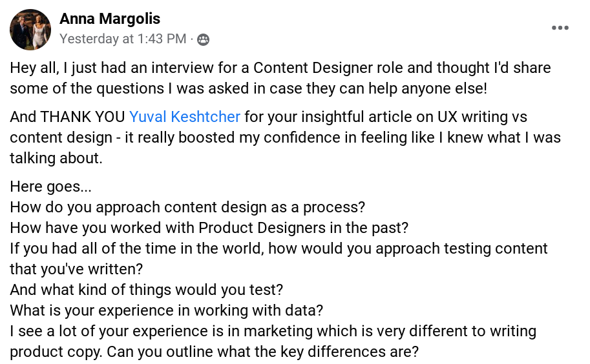
Task: Click the 'all of the time in the world' line
Action: tap(279, 248)
